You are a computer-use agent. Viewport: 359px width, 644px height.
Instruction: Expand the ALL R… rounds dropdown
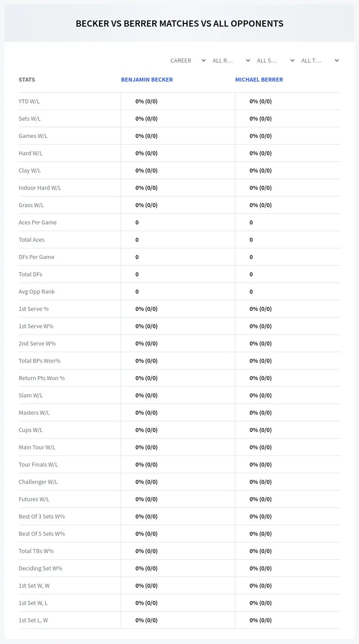pos(231,60)
